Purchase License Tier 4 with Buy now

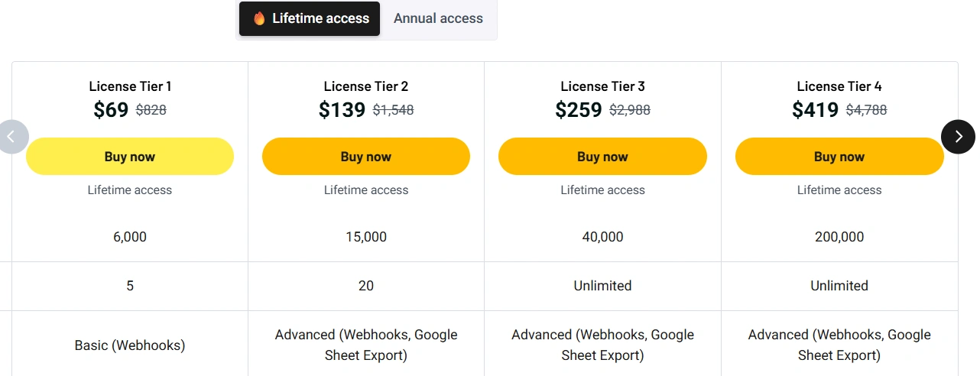coord(839,157)
